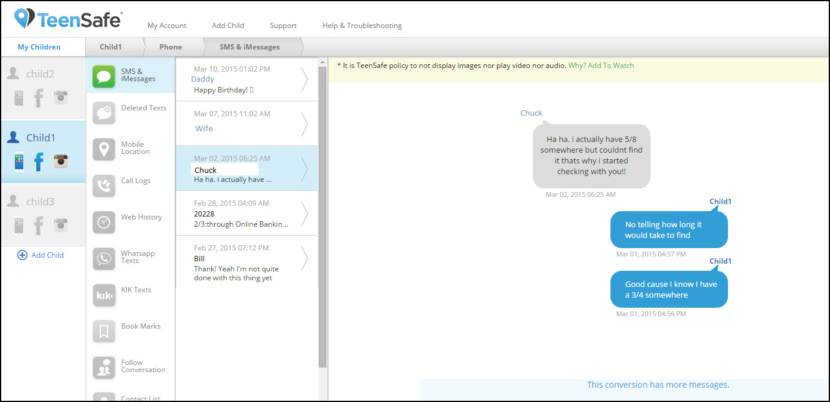Click the child3 person avatar icon
830x402 pixels.
click(x=13, y=201)
